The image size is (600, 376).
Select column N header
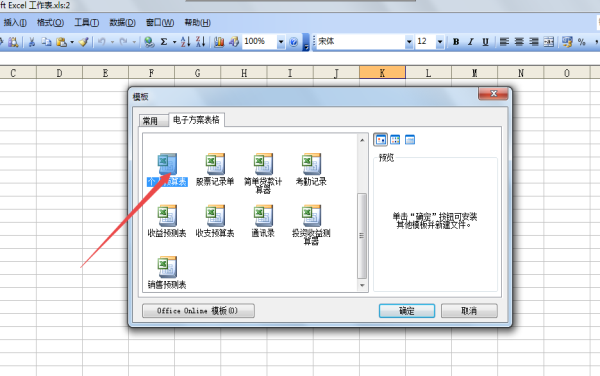coord(521,72)
